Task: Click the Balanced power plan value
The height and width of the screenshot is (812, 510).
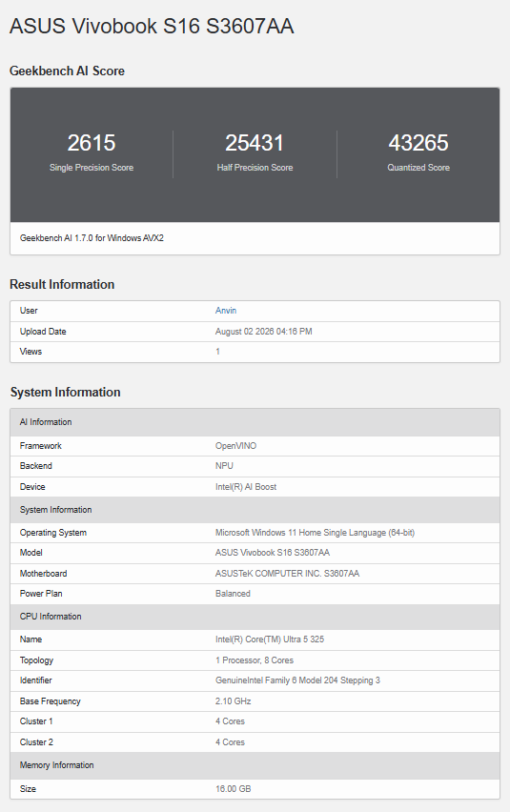Action: point(233,594)
